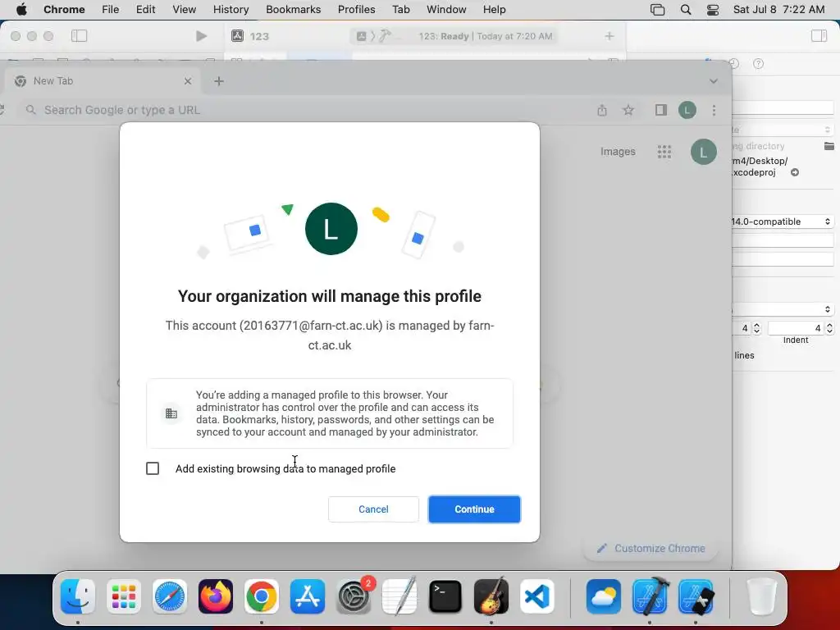Viewport: 840px width, 630px height.
Task: Click the Images link
Action: pyautogui.click(x=618, y=152)
